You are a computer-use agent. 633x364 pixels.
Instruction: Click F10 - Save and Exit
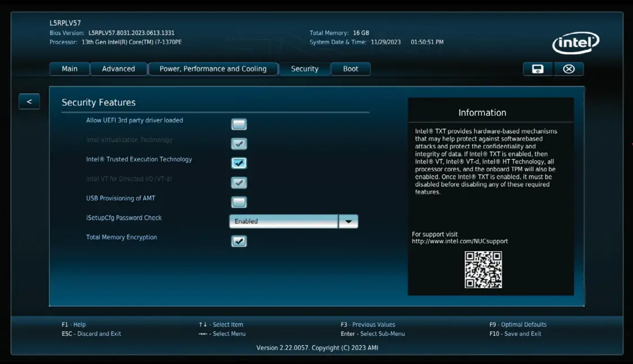515,334
